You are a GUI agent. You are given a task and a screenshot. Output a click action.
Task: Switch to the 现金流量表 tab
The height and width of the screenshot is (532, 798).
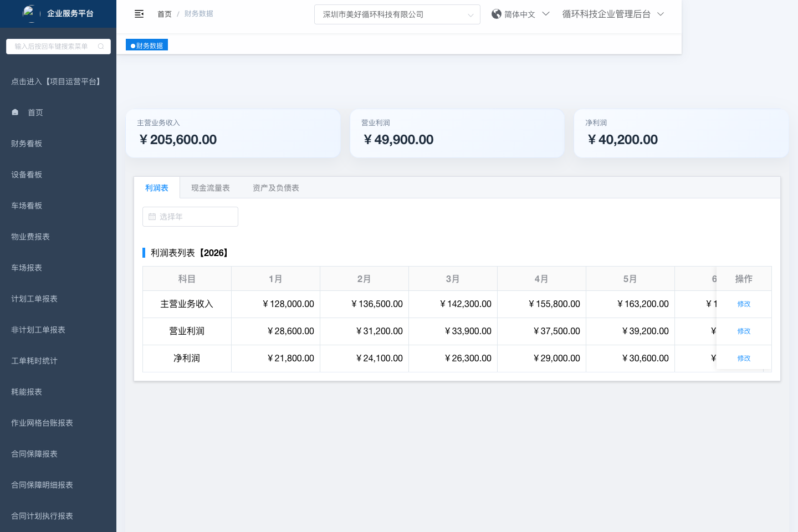click(211, 188)
